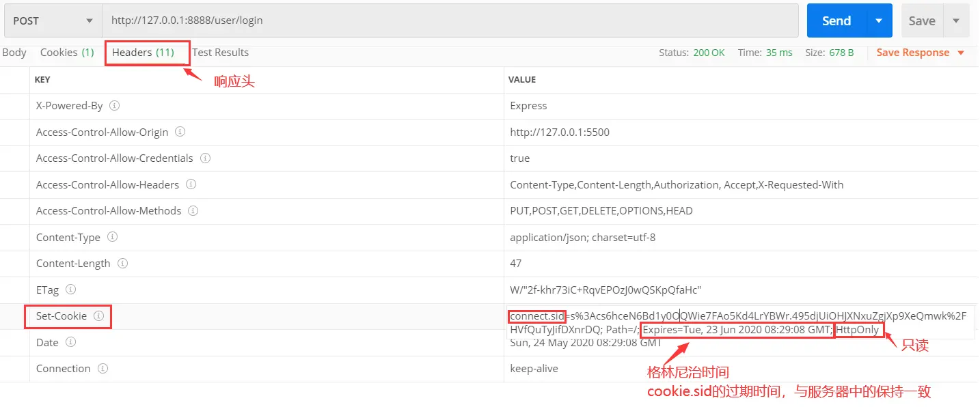Image resolution: width=980 pixels, height=407 pixels.
Task: Click info icon next to Access-Control-Allow-Origin
Action: 180,132
